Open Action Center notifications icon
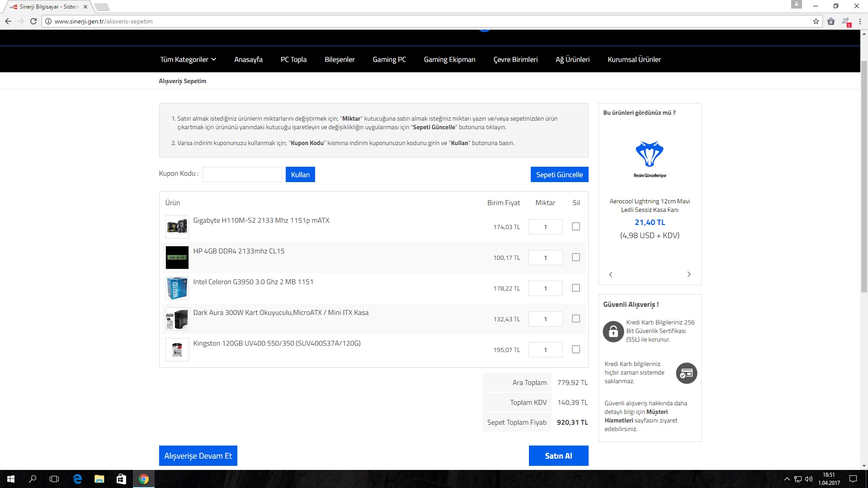Screen dimensions: 868x488 (853, 479)
